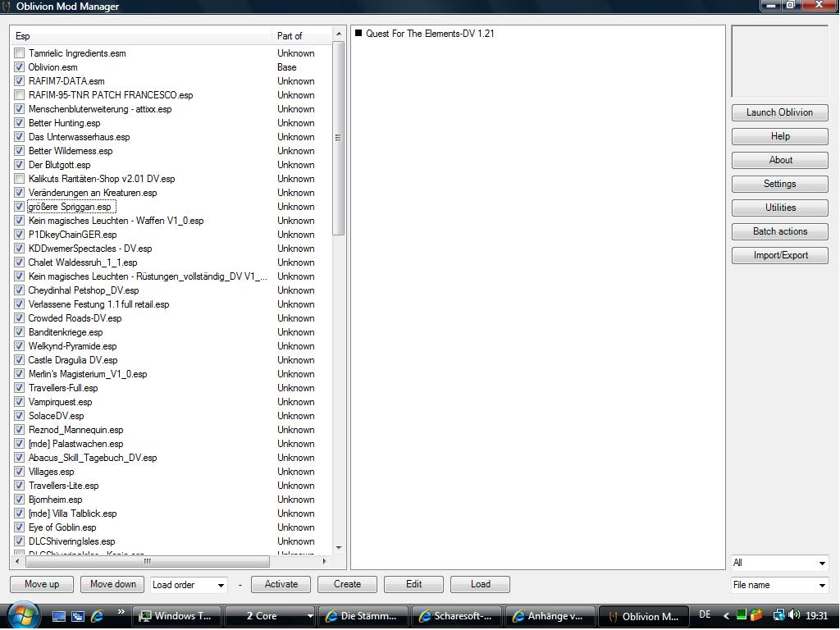This screenshot has height=630, width=840.
Task: Click the horizontal scrollbar thumb in esp list
Action: (148, 562)
